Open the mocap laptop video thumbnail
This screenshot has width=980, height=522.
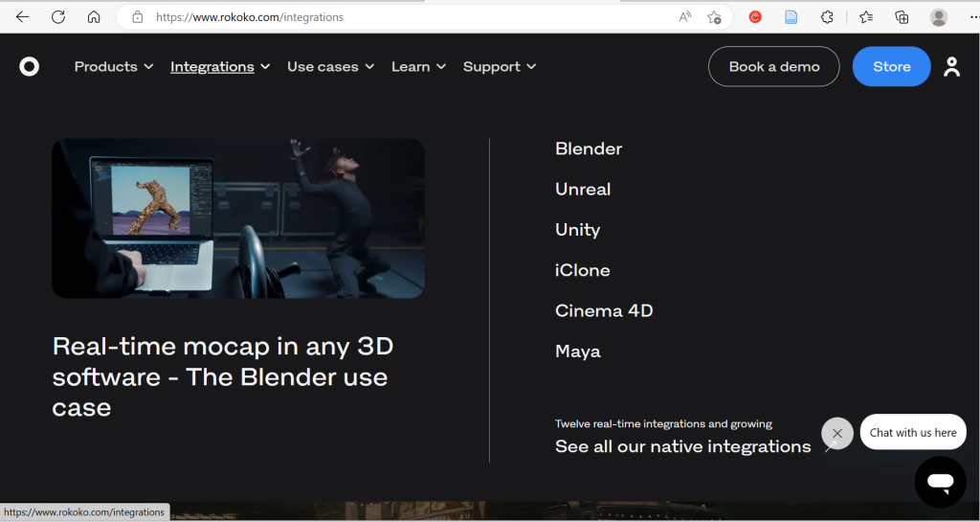tap(238, 218)
